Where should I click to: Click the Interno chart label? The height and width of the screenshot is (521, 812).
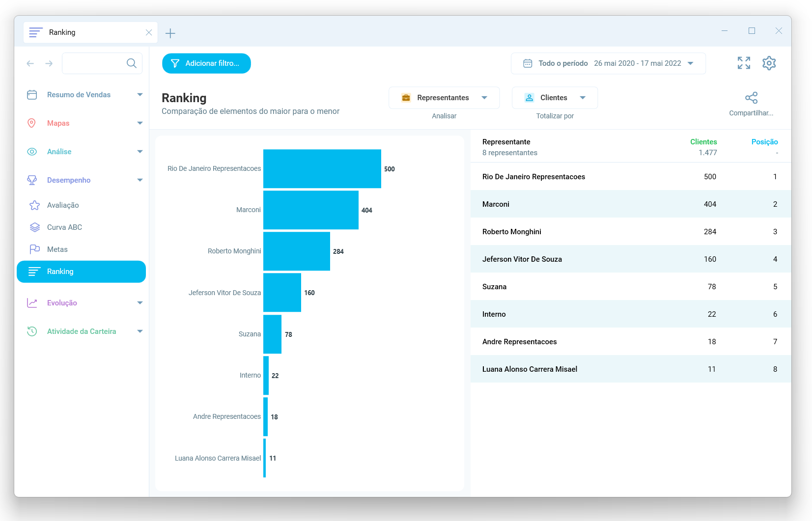coord(250,375)
